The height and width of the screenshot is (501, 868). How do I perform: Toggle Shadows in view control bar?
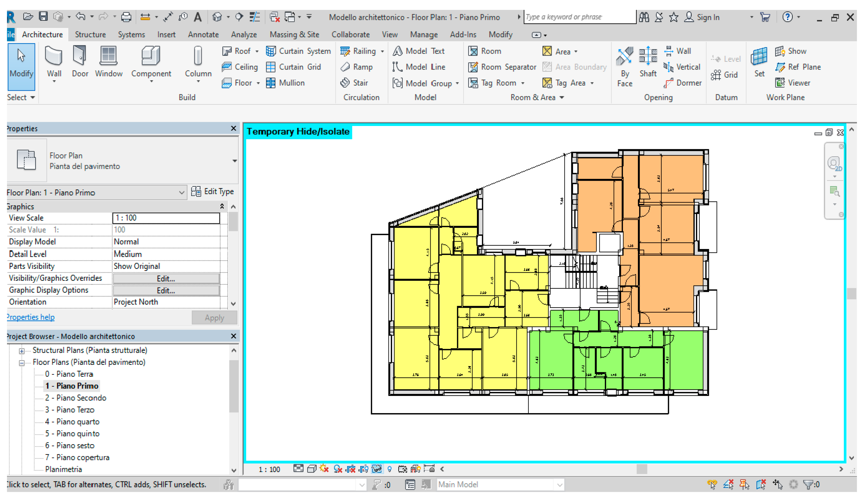[338, 469]
